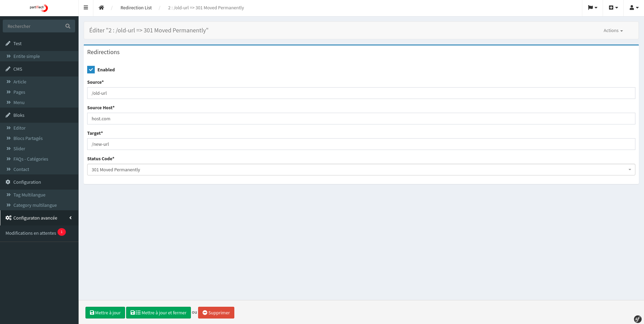This screenshot has height=324, width=644.
Task: Open the Article menu item
Action: 20,82
